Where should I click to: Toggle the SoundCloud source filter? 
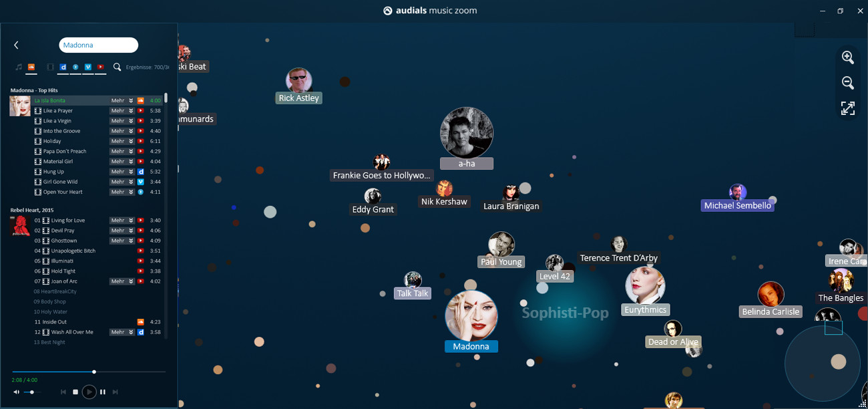pos(31,67)
